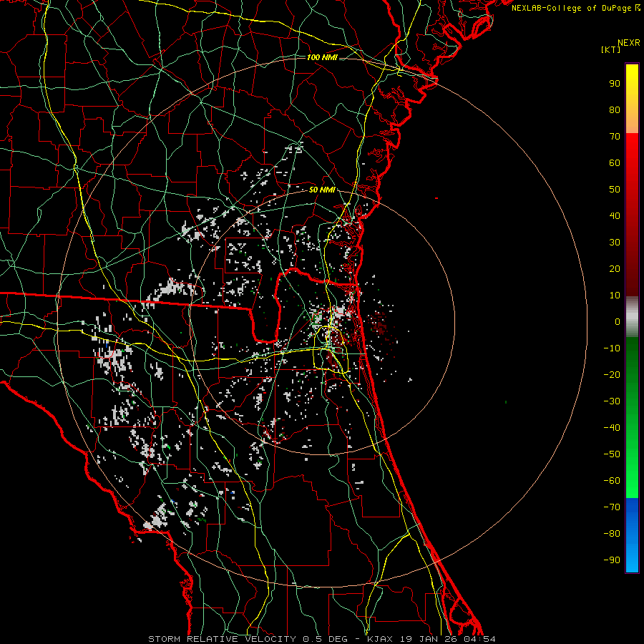Click the 0 value on the velocity scale
Viewport: 644px width, 644px height.
tap(618, 322)
